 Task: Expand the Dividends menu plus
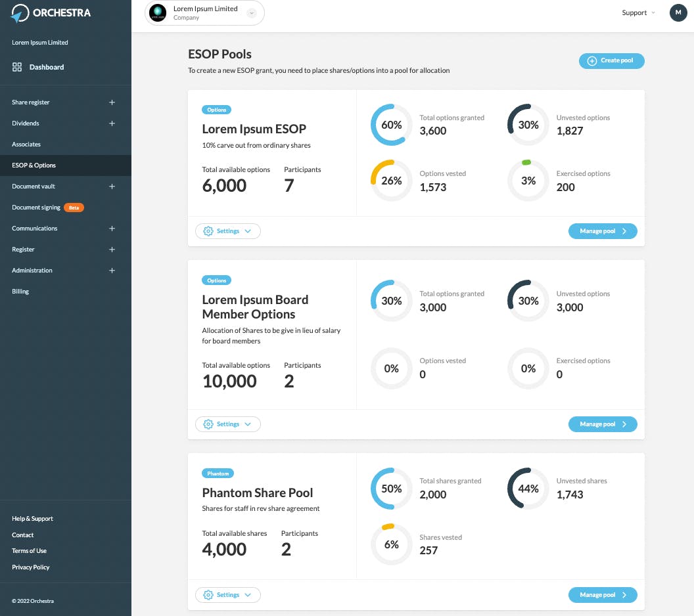(112, 123)
